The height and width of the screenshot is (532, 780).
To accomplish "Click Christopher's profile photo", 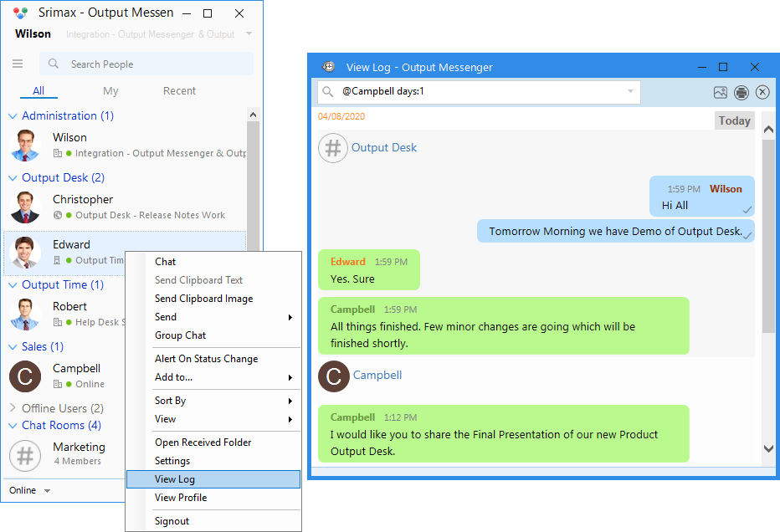I will (x=25, y=207).
